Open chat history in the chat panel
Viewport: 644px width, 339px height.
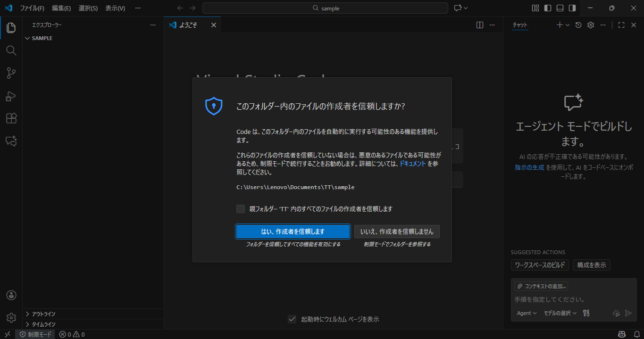tap(578, 25)
